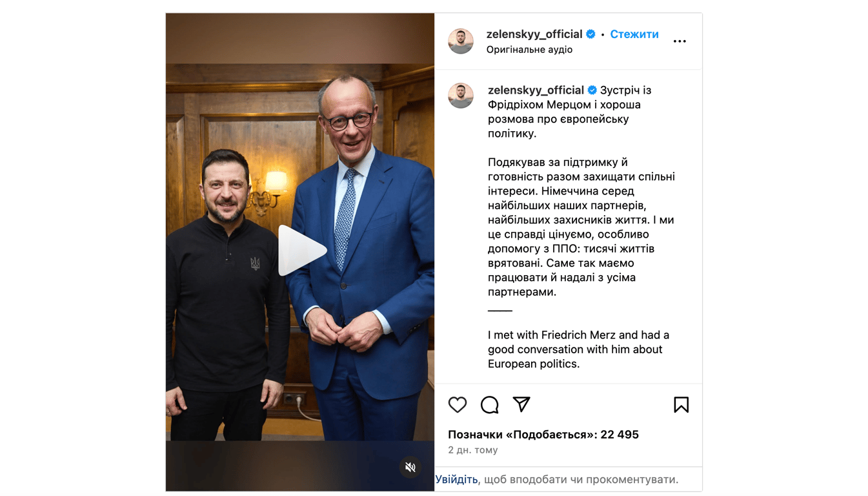Click the heart like icon

pyautogui.click(x=458, y=405)
